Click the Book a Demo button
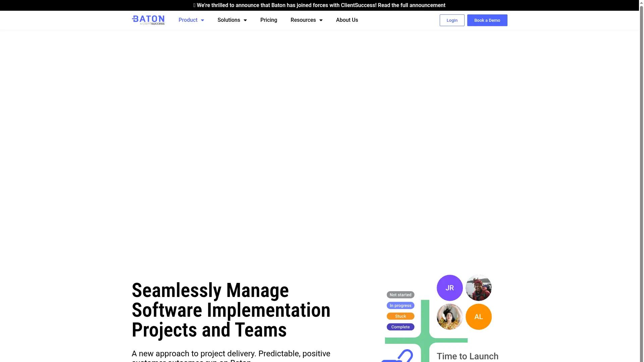644x362 pixels. click(x=487, y=20)
